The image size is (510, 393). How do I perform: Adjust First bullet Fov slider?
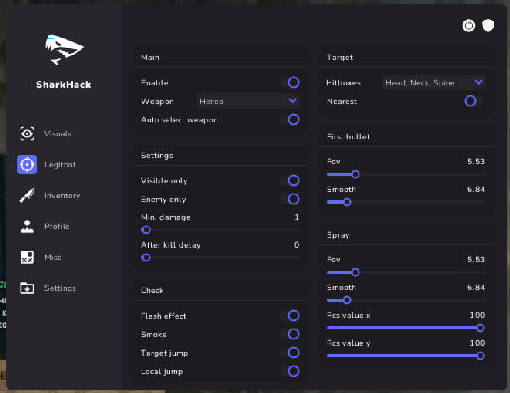pyautogui.click(x=406, y=174)
